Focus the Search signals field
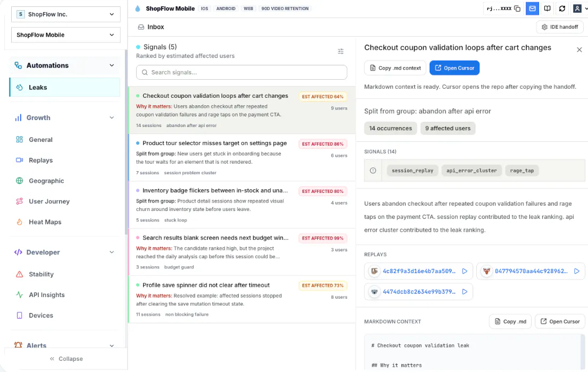The width and height of the screenshot is (588, 372). tap(241, 72)
